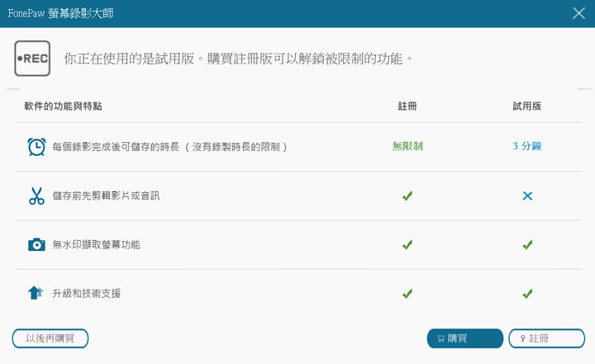Click the FonePaw 螢幕錄影大師 window title

(x=60, y=13)
